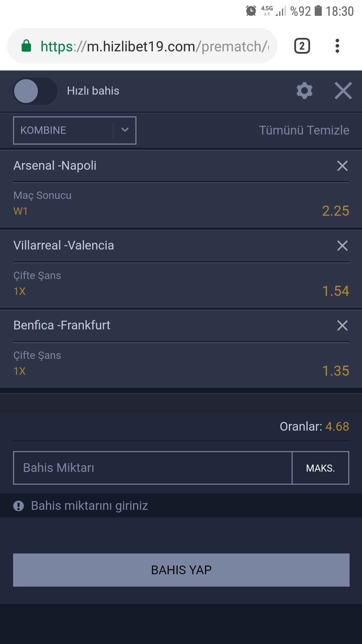Remove the Benfica-Frankfurt selection
Viewport: 362px width, 644px height.
tap(342, 325)
